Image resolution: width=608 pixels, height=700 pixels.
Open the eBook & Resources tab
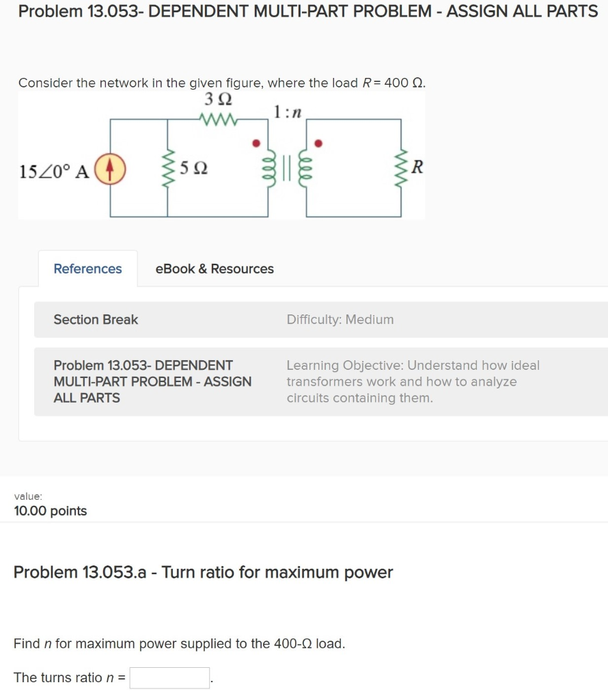pos(214,269)
